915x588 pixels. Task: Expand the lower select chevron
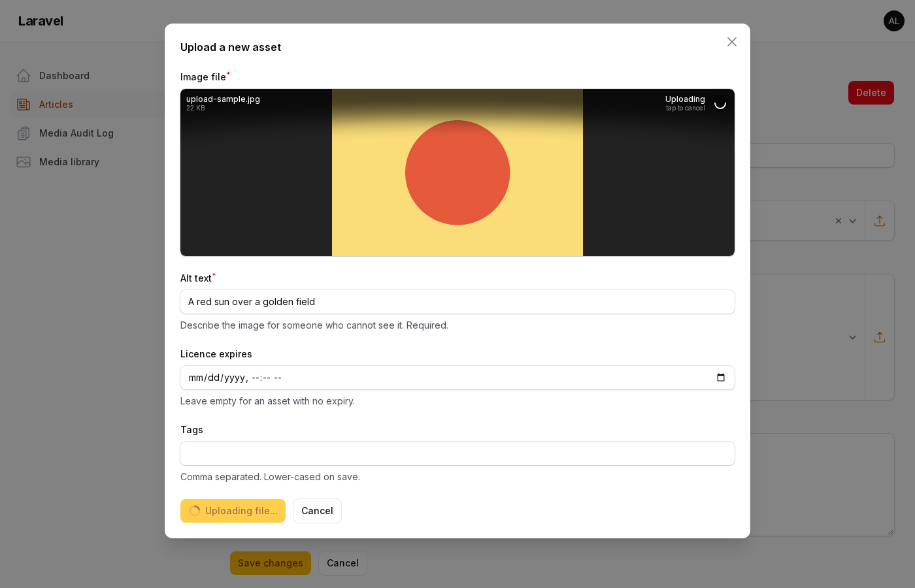(852, 337)
